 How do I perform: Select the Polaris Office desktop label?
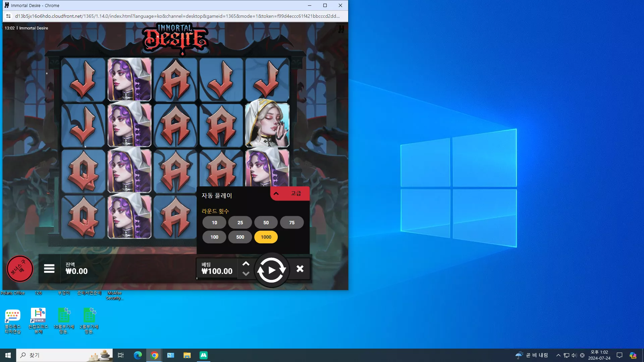(13, 293)
